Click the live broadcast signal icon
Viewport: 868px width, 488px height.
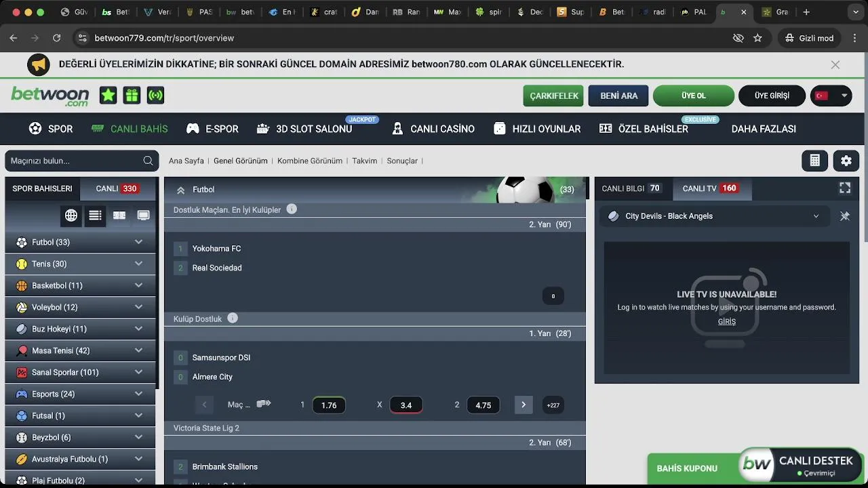155,96
